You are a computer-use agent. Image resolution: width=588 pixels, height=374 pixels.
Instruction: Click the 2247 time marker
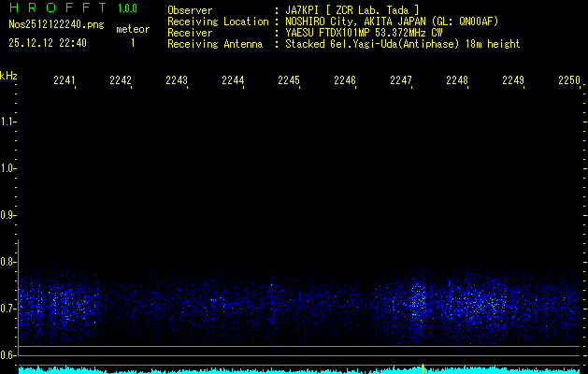(401, 81)
